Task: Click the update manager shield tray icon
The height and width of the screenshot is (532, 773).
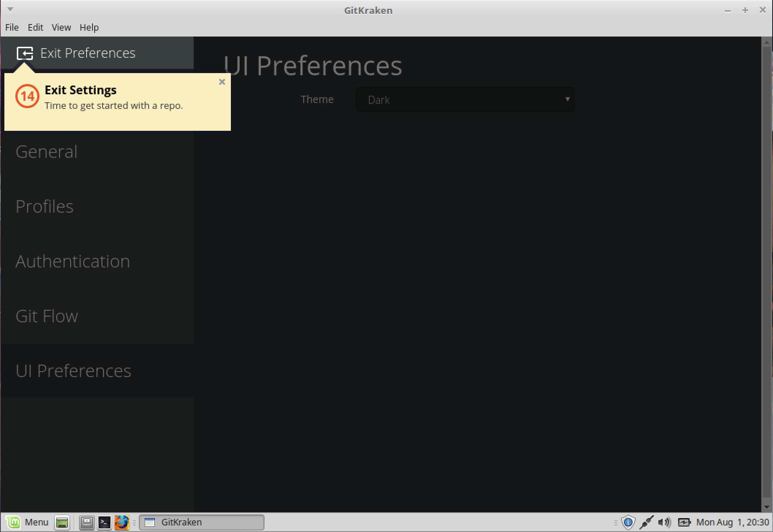Action: pyautogui.click(x=628, y=522)
